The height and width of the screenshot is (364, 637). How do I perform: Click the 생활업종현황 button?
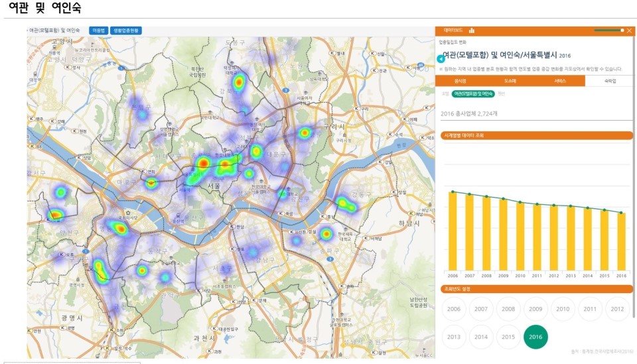126,30
